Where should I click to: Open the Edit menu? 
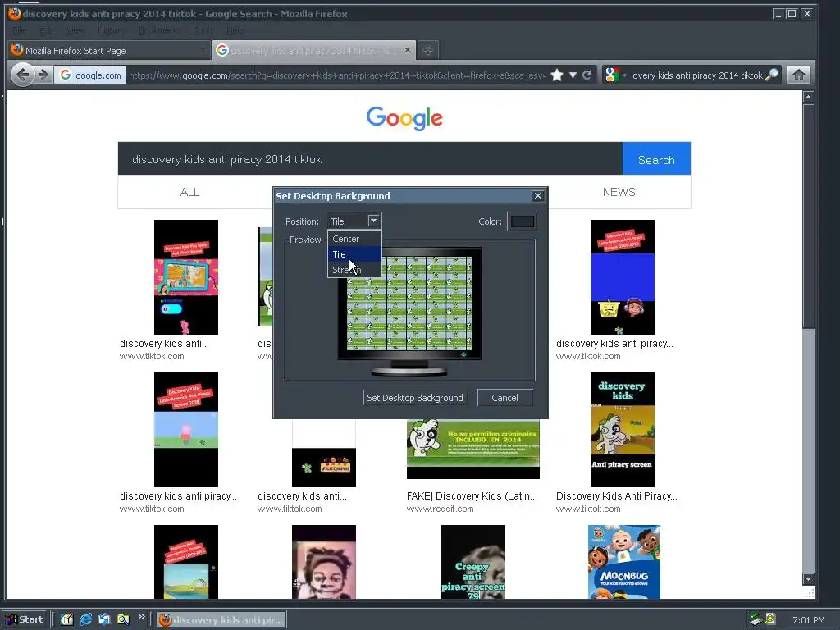pyautogui.click(x=46, y=30)
